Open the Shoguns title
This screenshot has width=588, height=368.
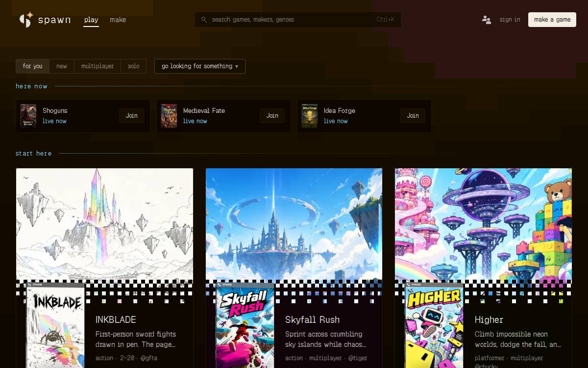55,111
